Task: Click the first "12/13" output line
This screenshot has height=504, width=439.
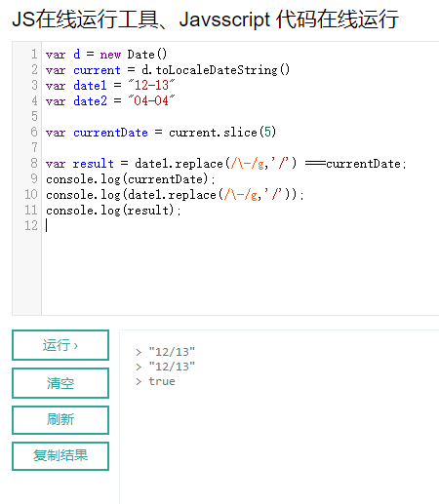Action: tap(172, 352)
